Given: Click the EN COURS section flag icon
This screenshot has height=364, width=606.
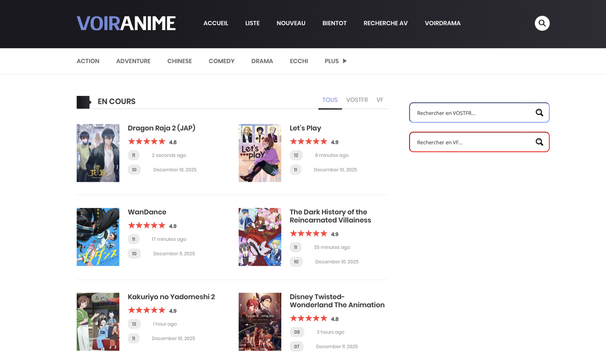Looking at the screenshot, I should tap(84, 102).
